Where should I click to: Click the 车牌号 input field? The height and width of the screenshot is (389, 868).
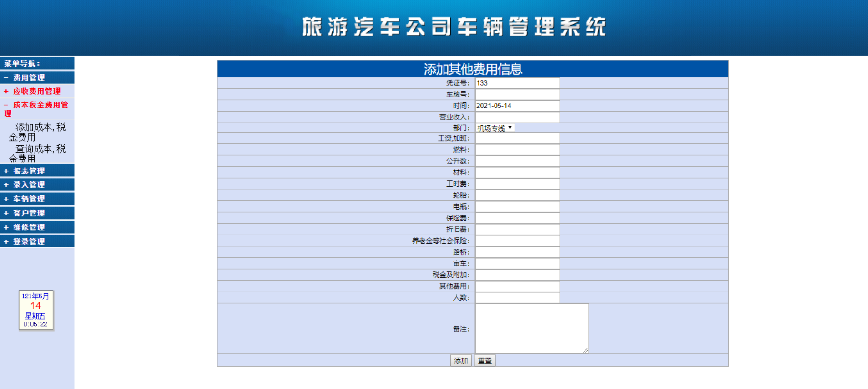click(x=517, y=94)
